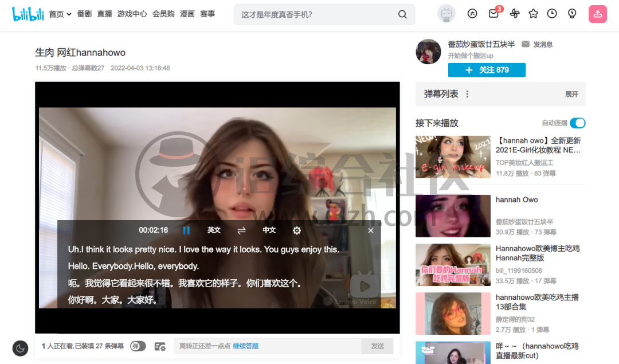619x364 pixels.
Task: Expand the 弹幕列表 with 展开
Action: coord(571,94)
